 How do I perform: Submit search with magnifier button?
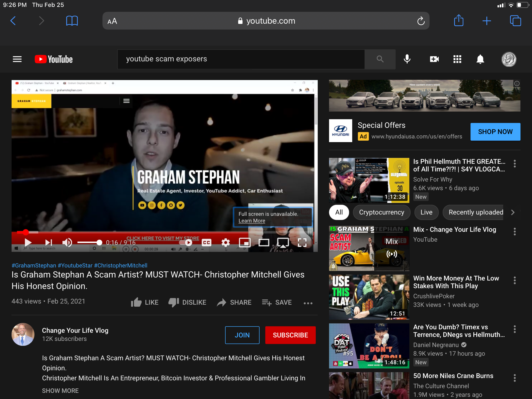tap(380, 59)
